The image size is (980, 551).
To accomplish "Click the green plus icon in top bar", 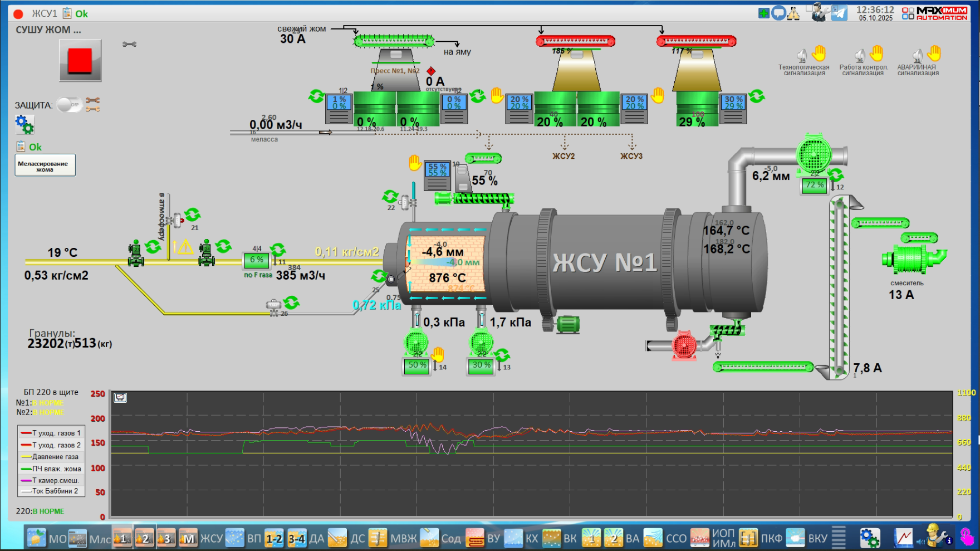I will (x=764, y=13).
